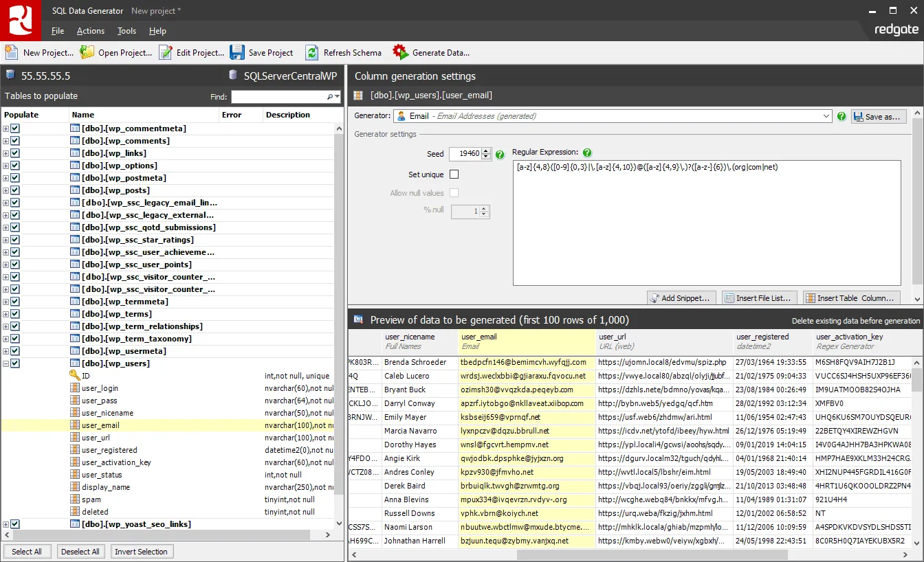The height and width of the screenshot is (562, 924).
Task: Uncheck populate for [dbo].[wp_yoast_seo_links]
Action: coord(15,524)
